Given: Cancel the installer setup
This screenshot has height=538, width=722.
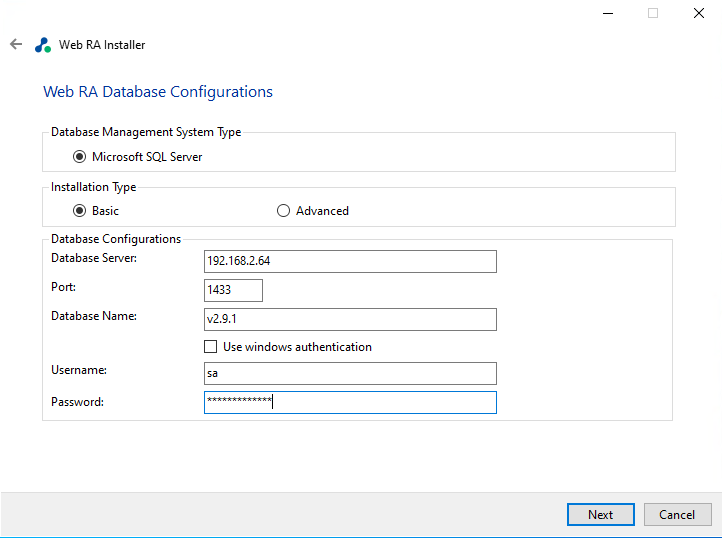Looking at the screenshot, I should (677, 514).
